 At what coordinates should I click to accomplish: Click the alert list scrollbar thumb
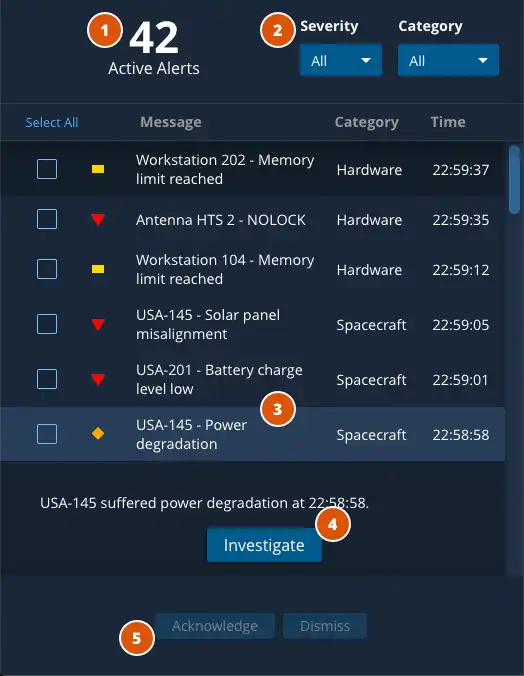click(x=514, y=179)
